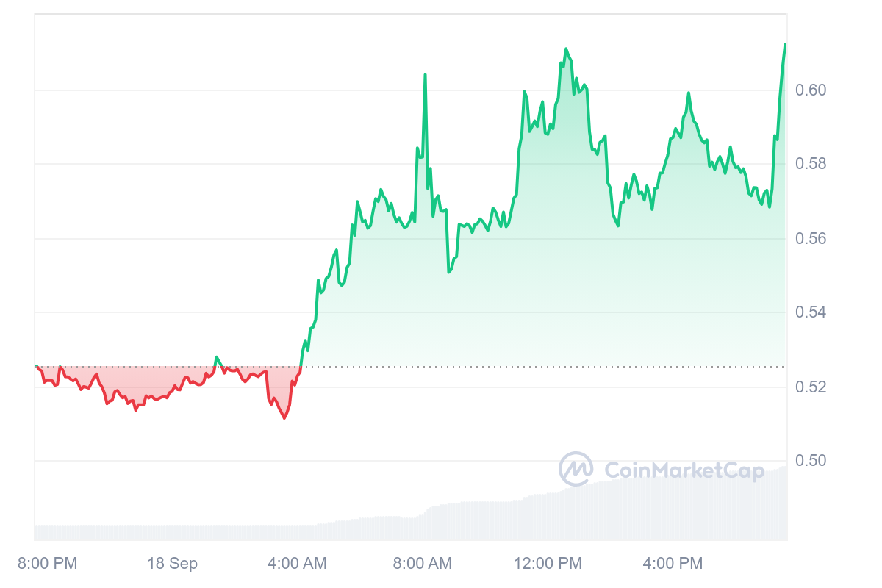Viewport: 882px width, 588px height.
Task: Click the CoinMarketCap logo icon
Action: pos(576,469)
